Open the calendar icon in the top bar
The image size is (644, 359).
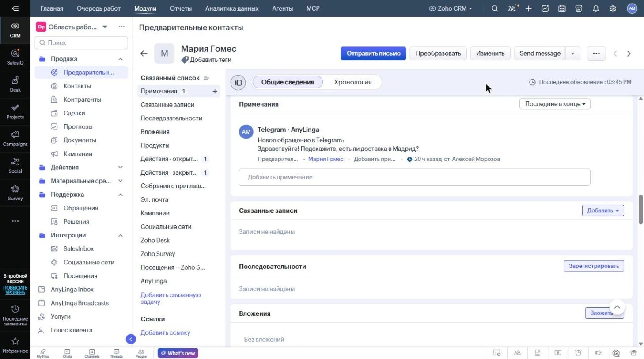(562, 8)
